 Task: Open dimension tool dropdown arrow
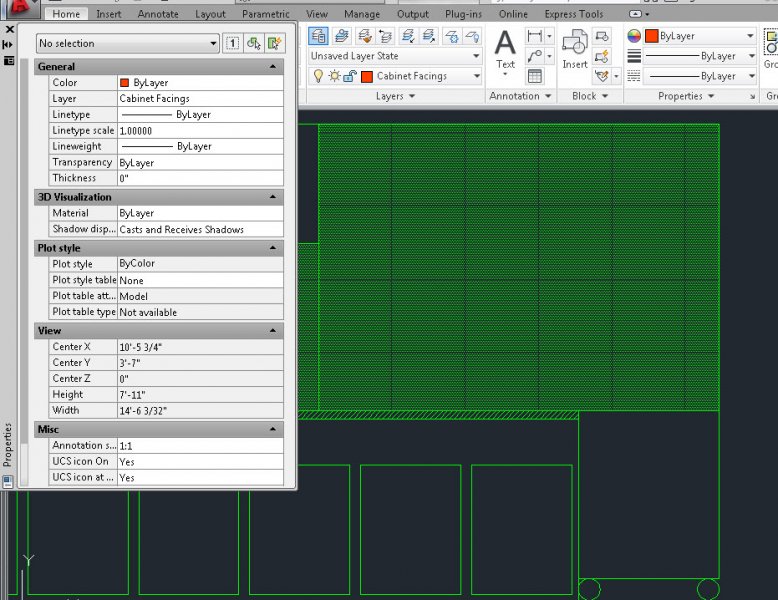pyautogui.click(x=549, y=36)
